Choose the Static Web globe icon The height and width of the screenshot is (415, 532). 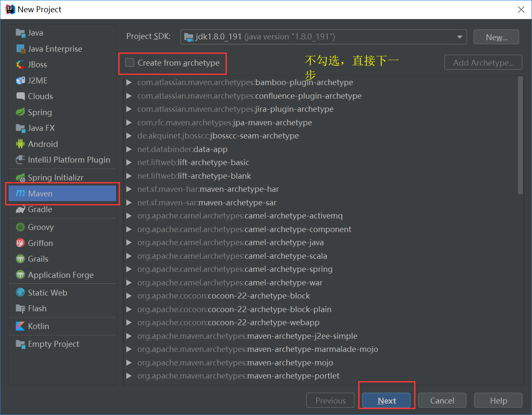[x=20, y=293]
